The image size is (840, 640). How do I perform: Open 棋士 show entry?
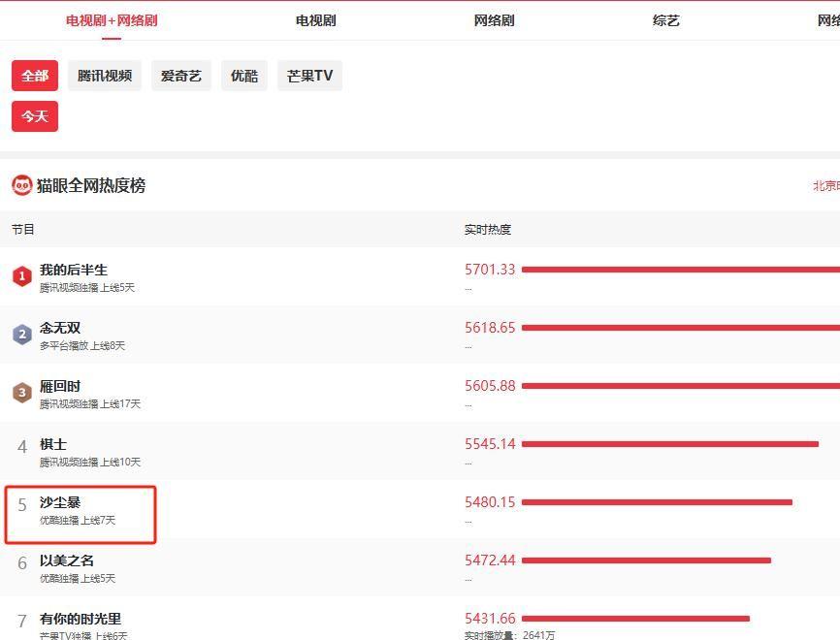pos(53,444)
